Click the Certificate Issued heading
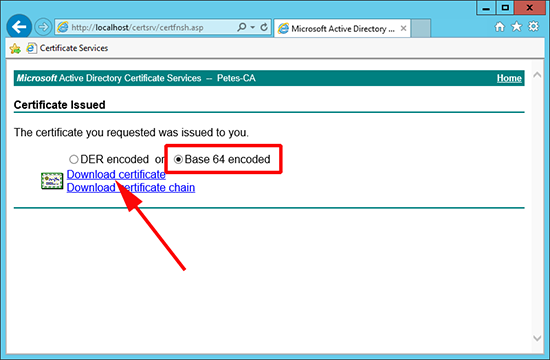550x360 pixels. coord(60,105)
